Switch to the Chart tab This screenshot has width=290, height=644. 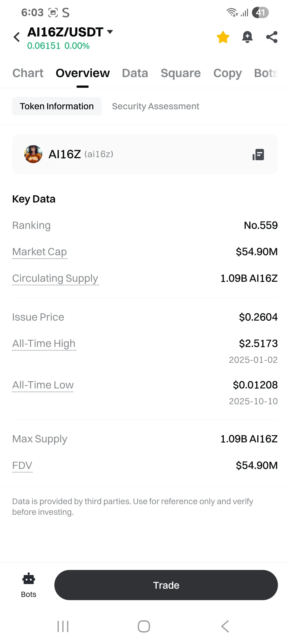pos(28,73)
